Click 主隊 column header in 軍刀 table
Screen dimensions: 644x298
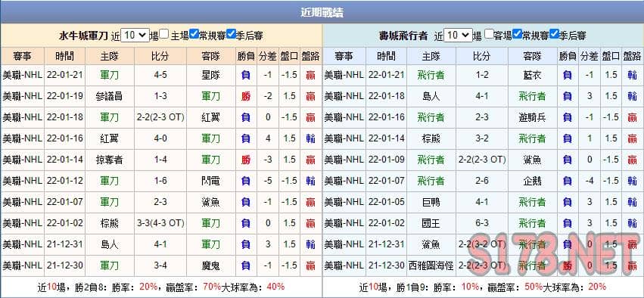(110, 56)
